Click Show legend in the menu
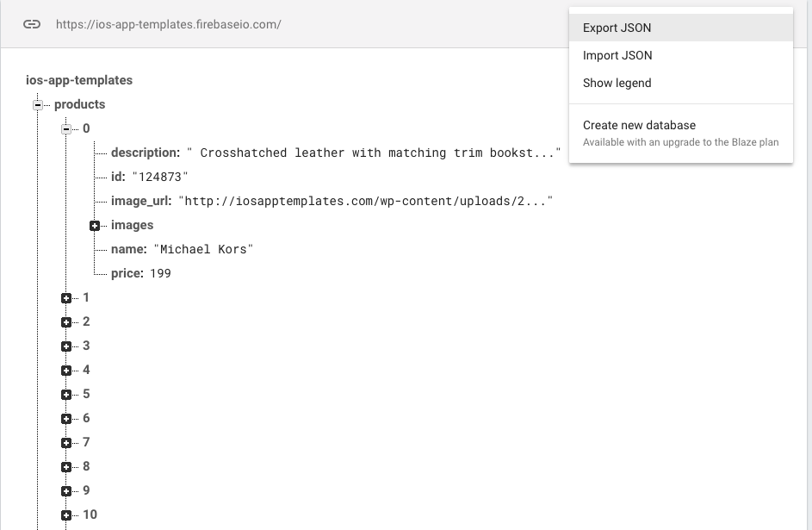 pyautogui.click(x=617, y=83)
